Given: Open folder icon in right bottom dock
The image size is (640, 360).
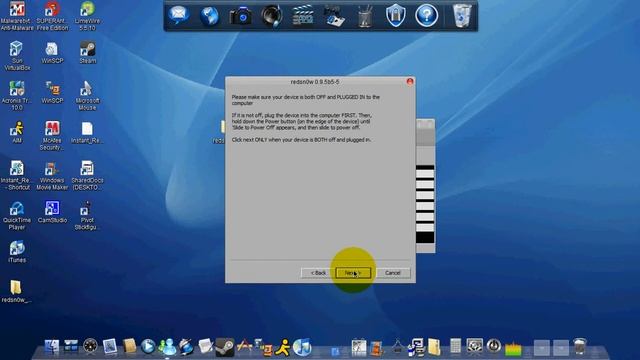Looking at the screenshot, I should tap(434, 347).
